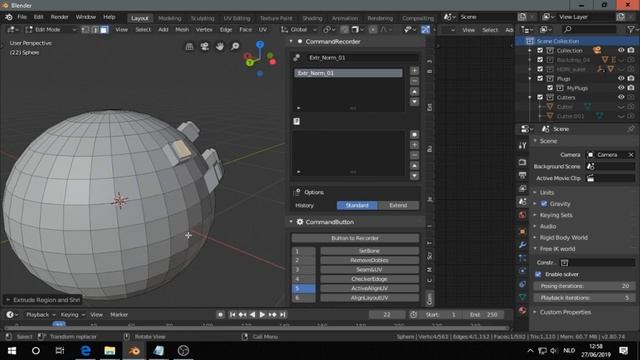640x360 pixels.
Task: Open Modifier wrench properties tab icon
Action: (x=522, y=245)
